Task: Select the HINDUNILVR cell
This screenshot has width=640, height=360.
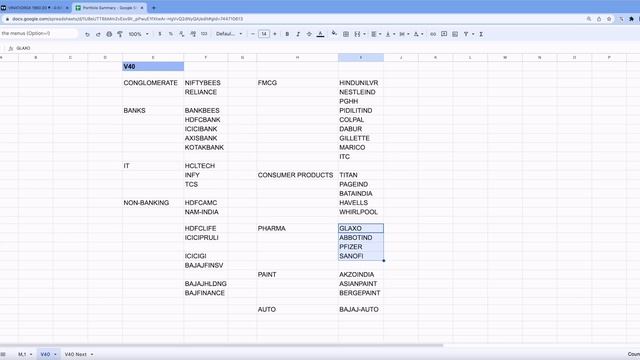Action: [361, 83]
